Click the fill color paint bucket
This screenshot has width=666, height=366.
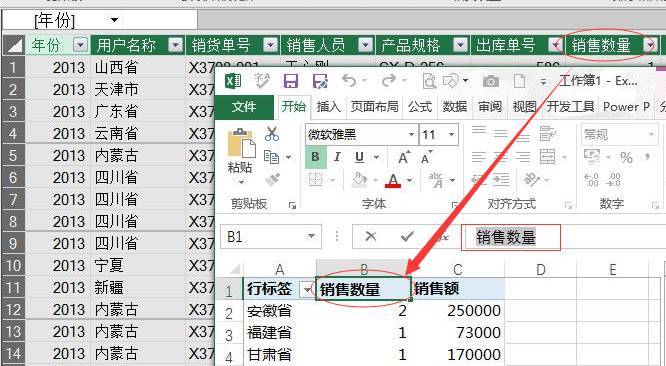click(x=359, y=180)
